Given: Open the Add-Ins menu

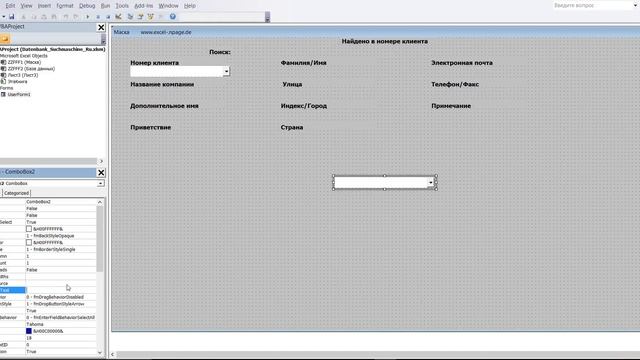Looking at the screenshot, I should [144, 6].
